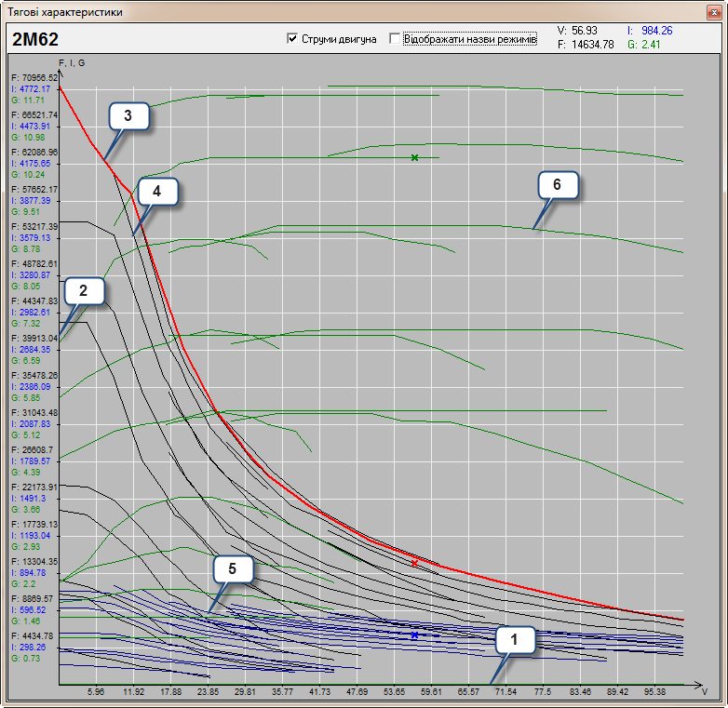Click the "F, I, G" axis title

pyautogui.click(x=72, y=62)
